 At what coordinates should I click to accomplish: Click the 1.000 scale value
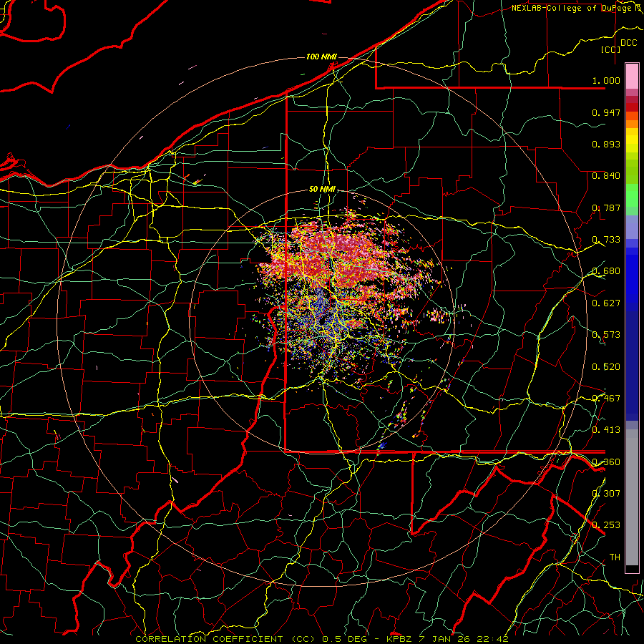tap(606, 80)
